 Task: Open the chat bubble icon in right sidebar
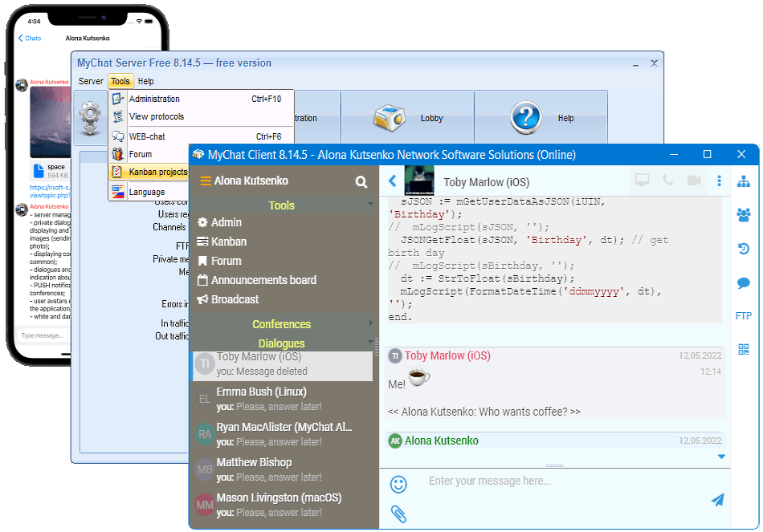(744, 283)
